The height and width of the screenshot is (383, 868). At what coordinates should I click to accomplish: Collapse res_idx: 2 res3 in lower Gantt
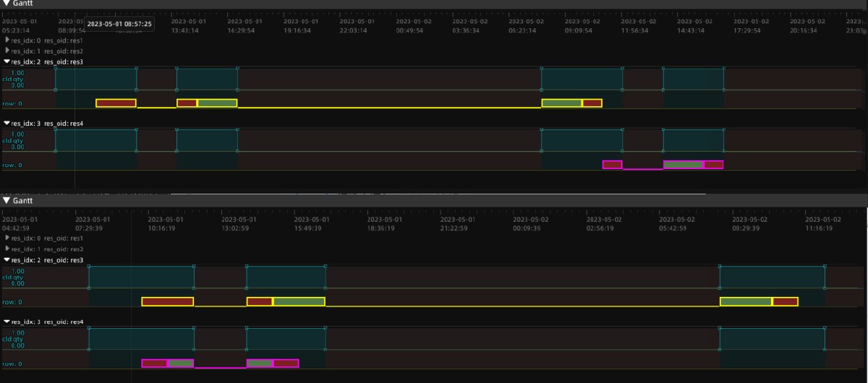(7, 259)
